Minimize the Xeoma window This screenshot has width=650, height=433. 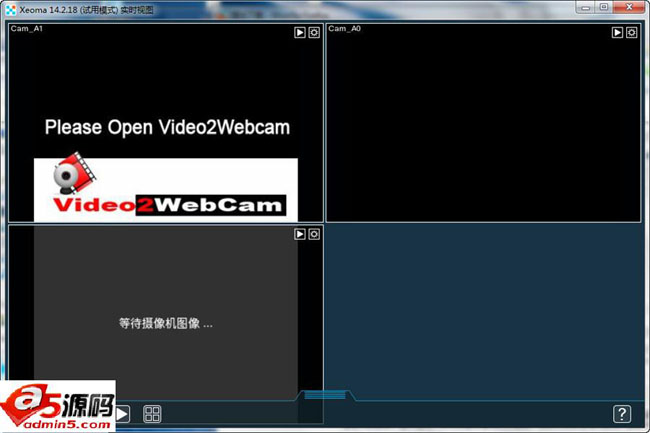[x=585, y=7]
